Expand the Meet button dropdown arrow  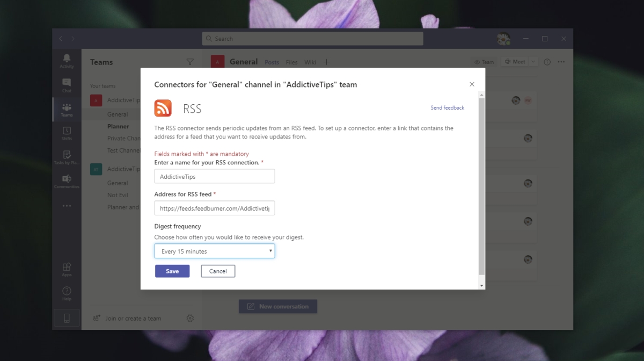click(533, 62)
